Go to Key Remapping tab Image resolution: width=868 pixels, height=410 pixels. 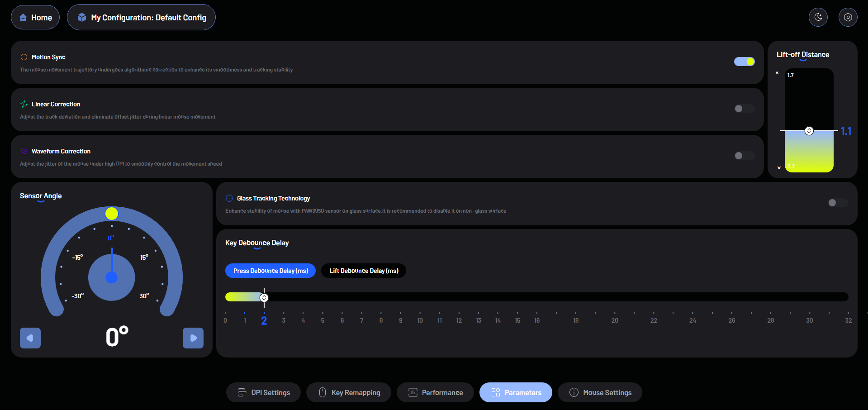click(348, 392)
